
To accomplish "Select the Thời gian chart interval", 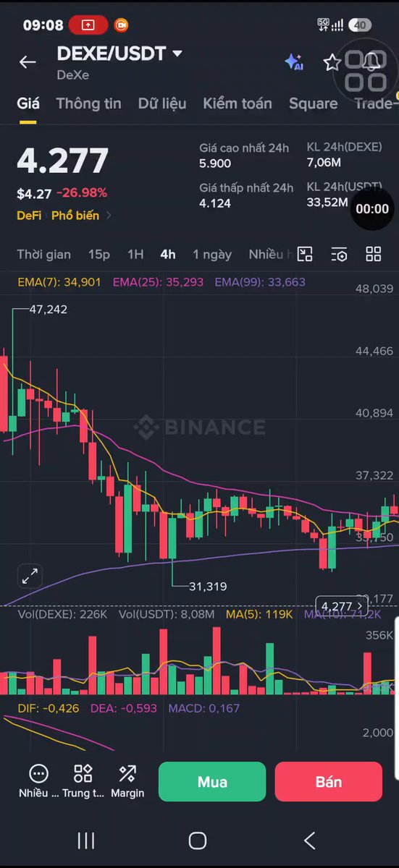I will coord(44,254).
